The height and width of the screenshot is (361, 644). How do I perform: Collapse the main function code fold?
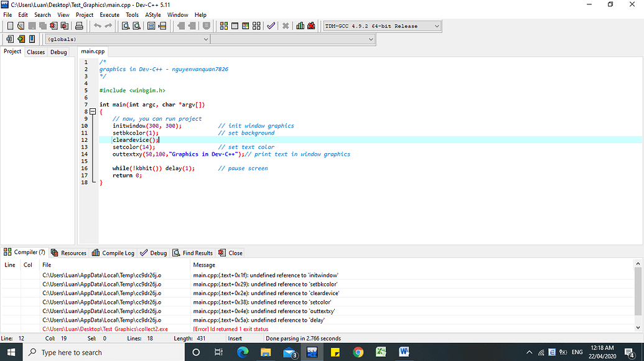tap(94, 111)
